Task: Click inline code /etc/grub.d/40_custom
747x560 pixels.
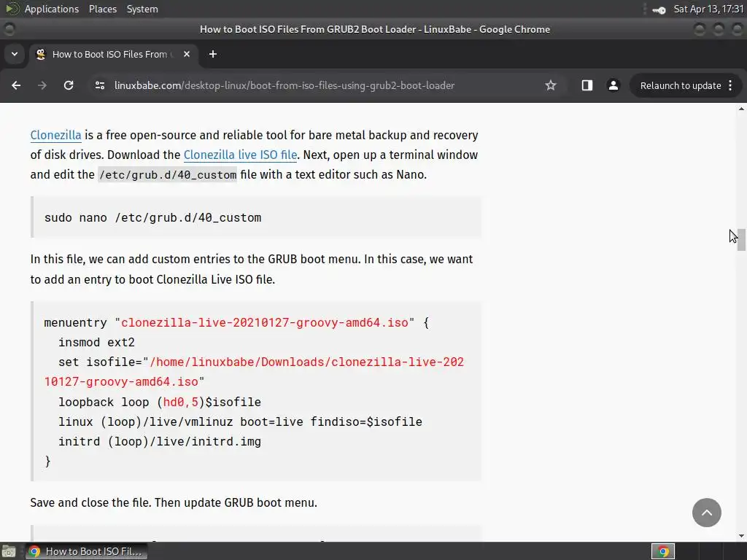Action: tap(167, 175)
